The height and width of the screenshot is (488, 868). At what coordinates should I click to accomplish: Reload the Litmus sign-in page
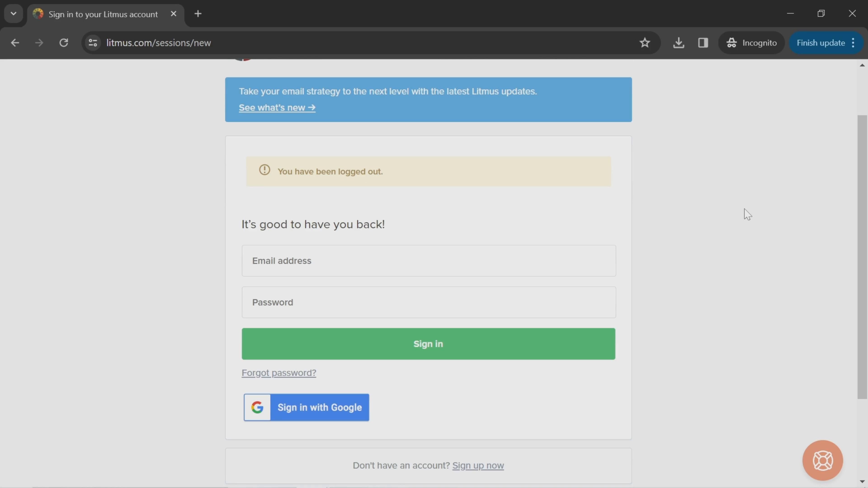[x=64, y=43]
